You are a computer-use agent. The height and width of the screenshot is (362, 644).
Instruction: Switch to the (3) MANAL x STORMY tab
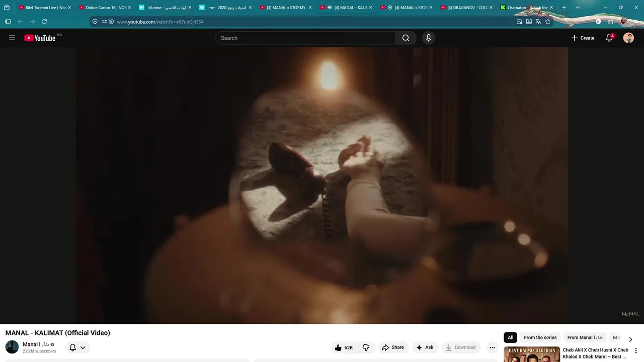[x=285, y=8]
